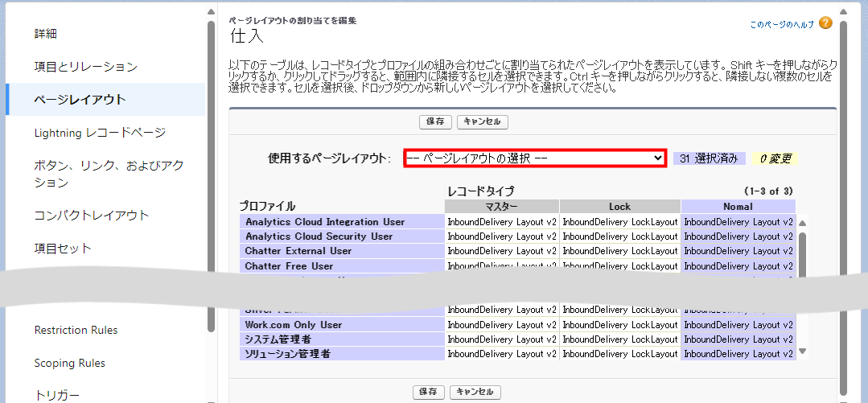Select 詳細 in the sidebar

pos(46,34)
